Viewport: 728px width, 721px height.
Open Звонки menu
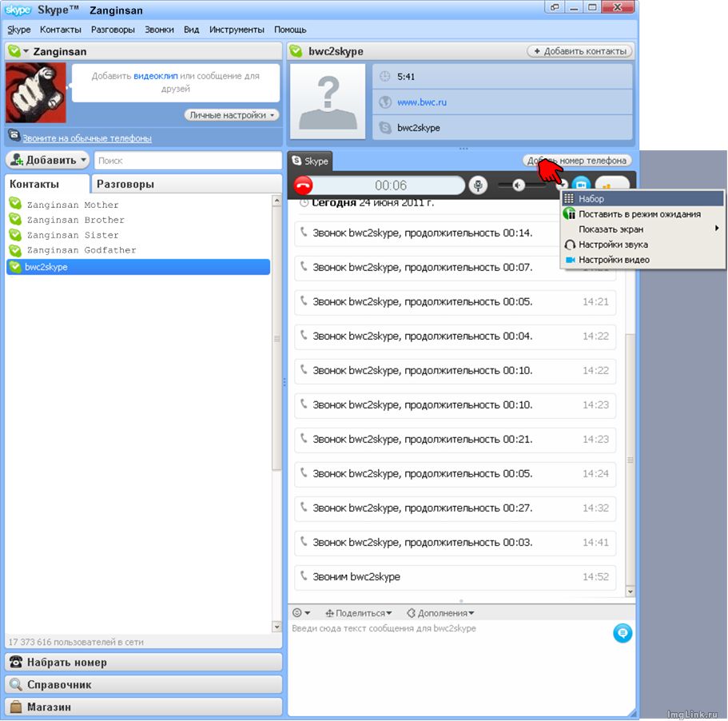click(x=159, y=30)
